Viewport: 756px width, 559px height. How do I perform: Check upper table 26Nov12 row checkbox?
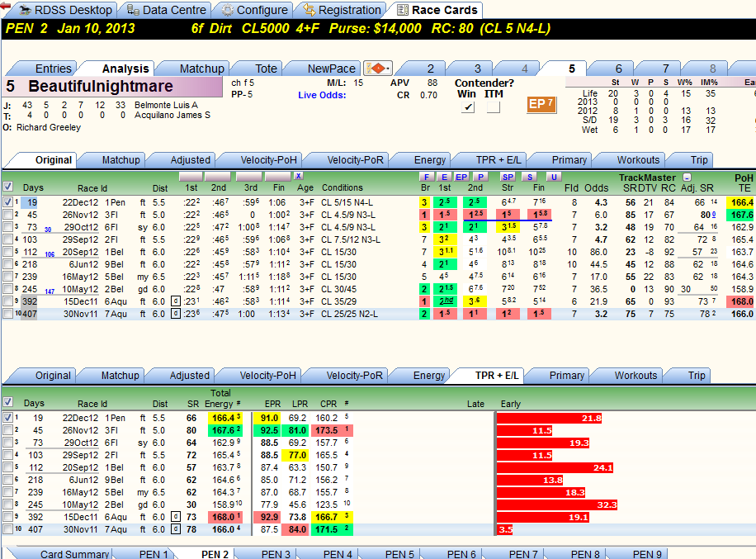(7, 215)
